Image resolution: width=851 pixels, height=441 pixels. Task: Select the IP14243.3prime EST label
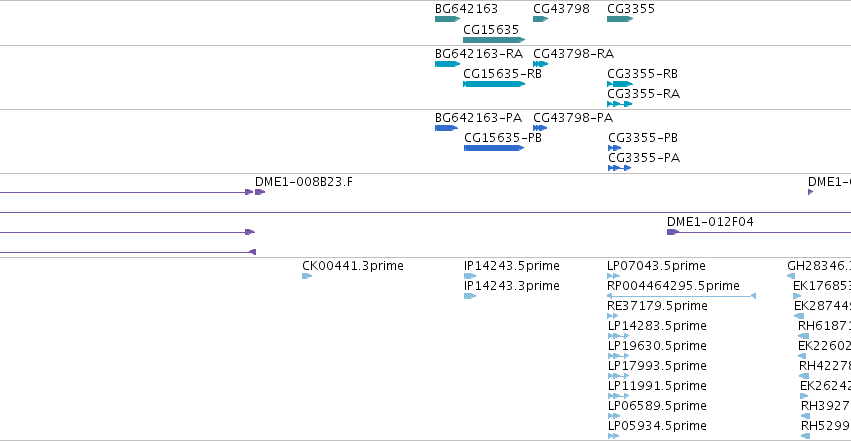coord(511,286)
